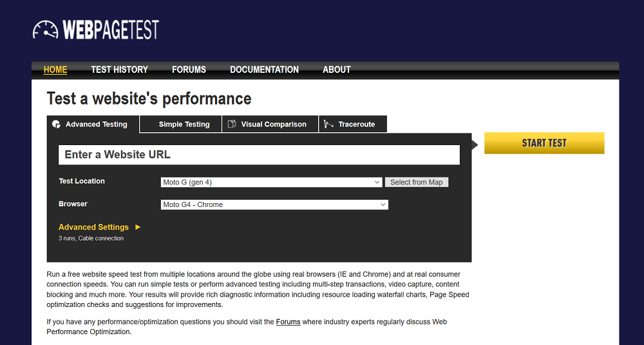
Task: Click the Start Test button
Action: (x=544, y=143)
